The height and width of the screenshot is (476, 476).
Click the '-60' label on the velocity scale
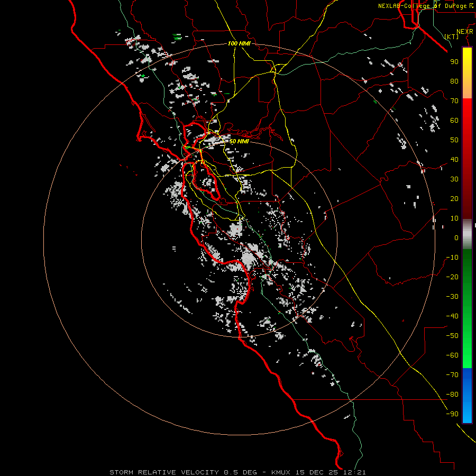click(452, 355)
